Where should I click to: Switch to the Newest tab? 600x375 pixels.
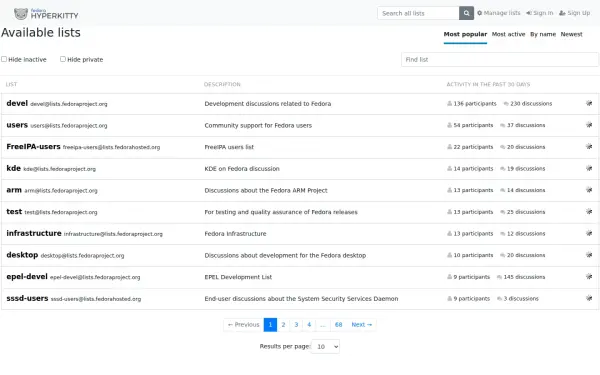(x=571, y=34)
